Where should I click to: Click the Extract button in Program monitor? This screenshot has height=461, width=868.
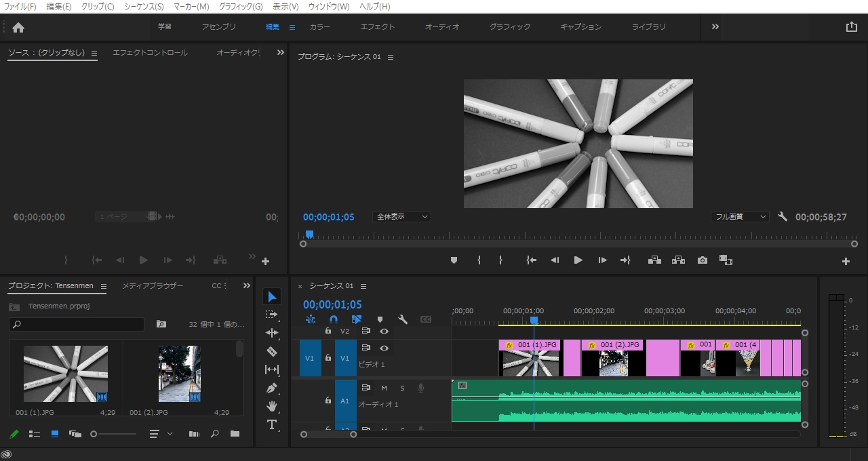coord(678,260)
